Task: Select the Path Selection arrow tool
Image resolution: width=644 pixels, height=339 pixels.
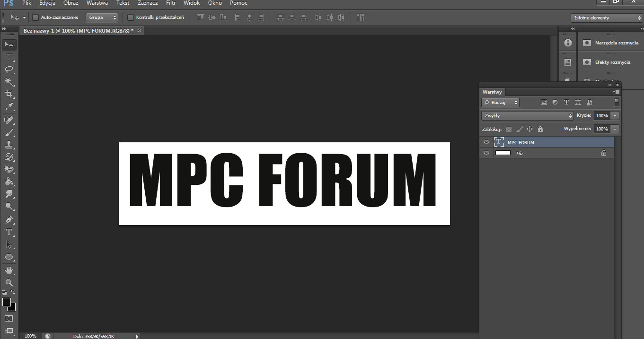Action: point(9,244)
